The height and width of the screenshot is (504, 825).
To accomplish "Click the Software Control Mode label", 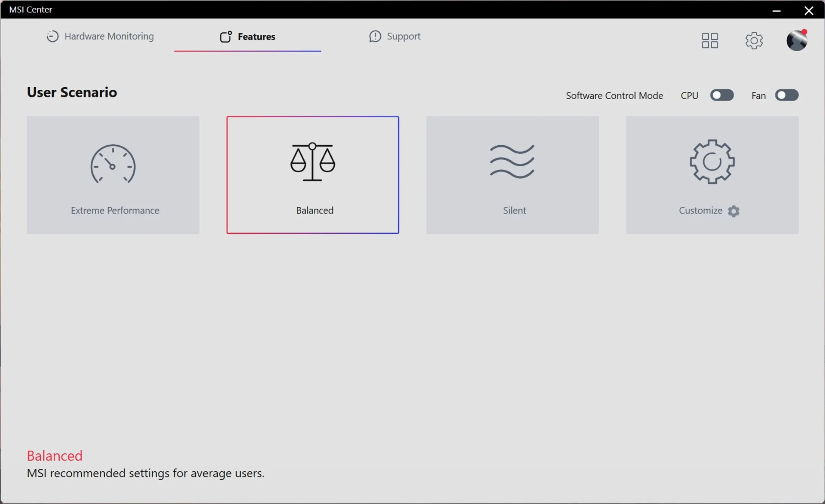I will pos(614,95).
